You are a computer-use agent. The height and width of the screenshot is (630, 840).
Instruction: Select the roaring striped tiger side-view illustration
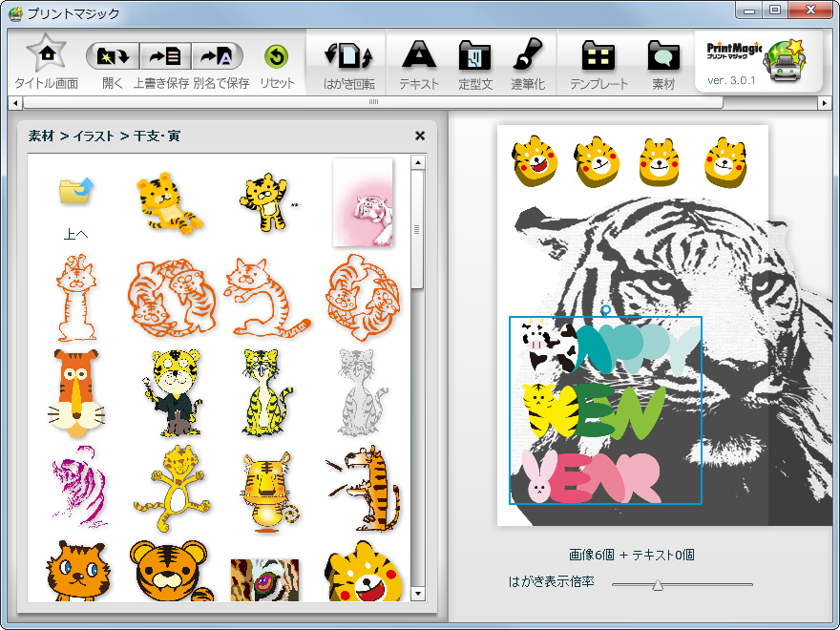click(x=363, y=489)
